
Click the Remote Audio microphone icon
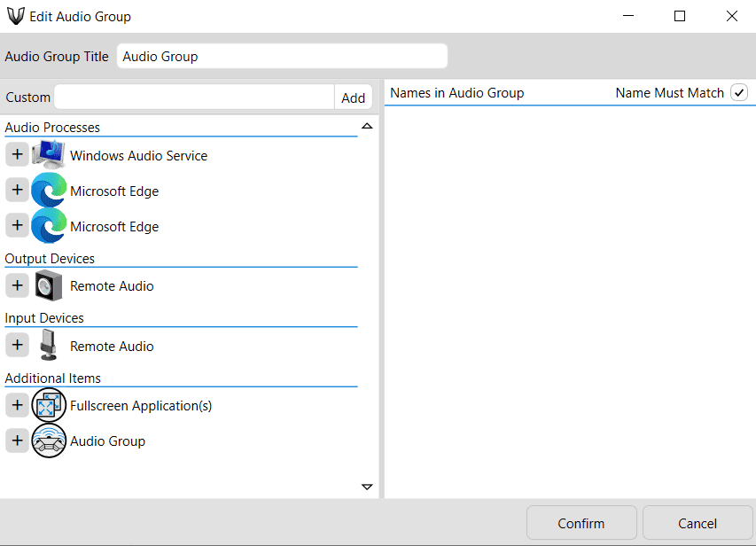click(49, 346)
